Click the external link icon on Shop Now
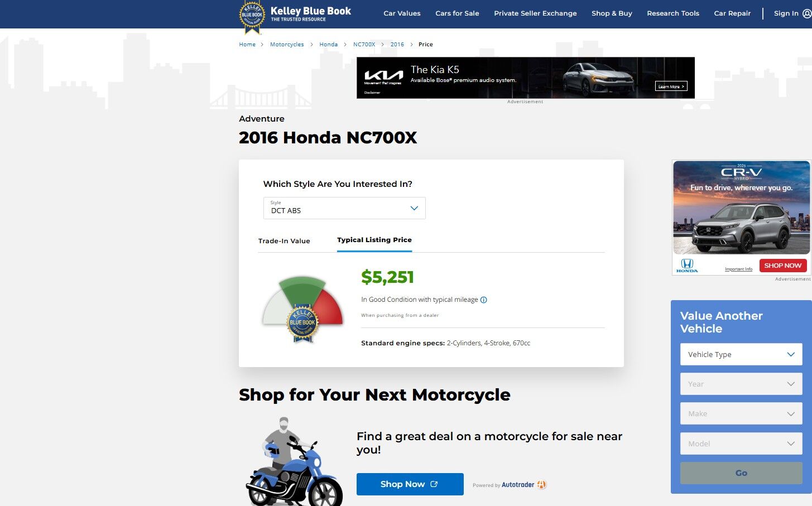The image size is (812, 506). 434,484
